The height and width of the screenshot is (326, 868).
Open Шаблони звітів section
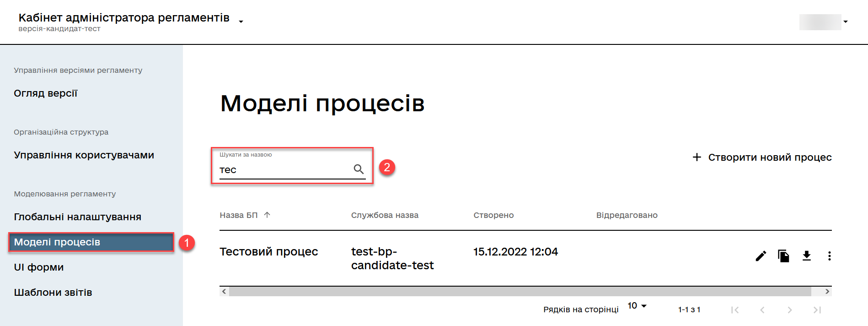click(x=53, y=293)
